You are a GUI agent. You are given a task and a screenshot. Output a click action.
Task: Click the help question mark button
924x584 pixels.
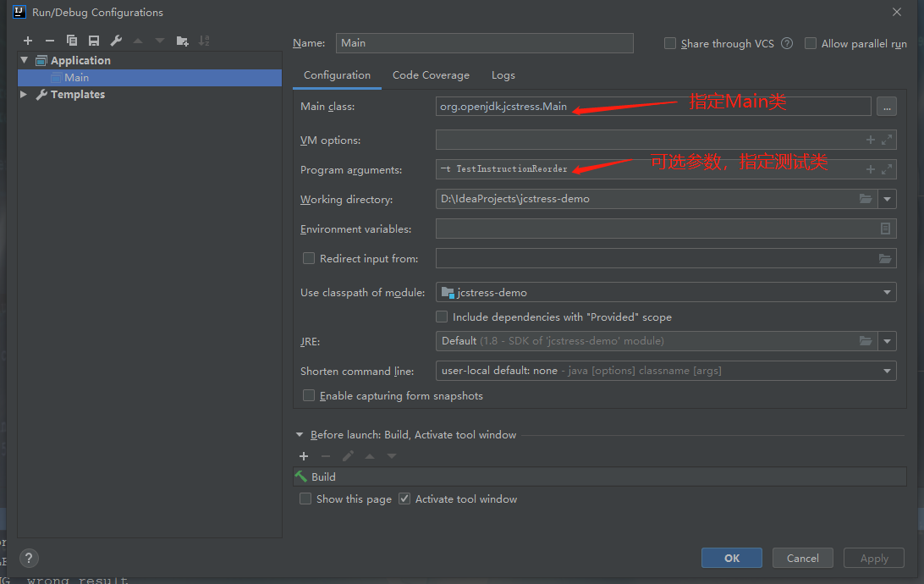(x=29, y=558)
